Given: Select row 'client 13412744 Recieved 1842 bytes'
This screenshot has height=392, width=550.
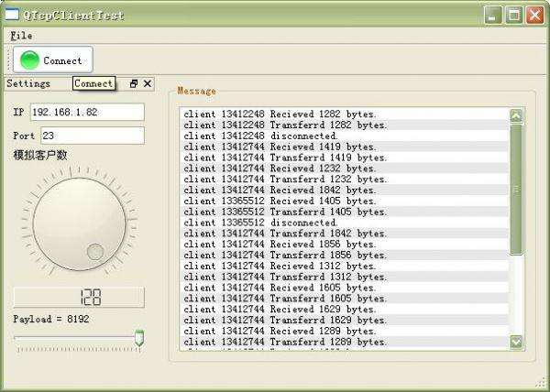Looking at the screenshot, I should tap(344, 191).
